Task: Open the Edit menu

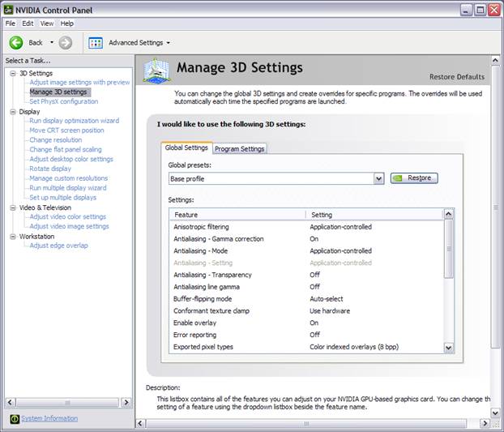Action: pos(28,24)
